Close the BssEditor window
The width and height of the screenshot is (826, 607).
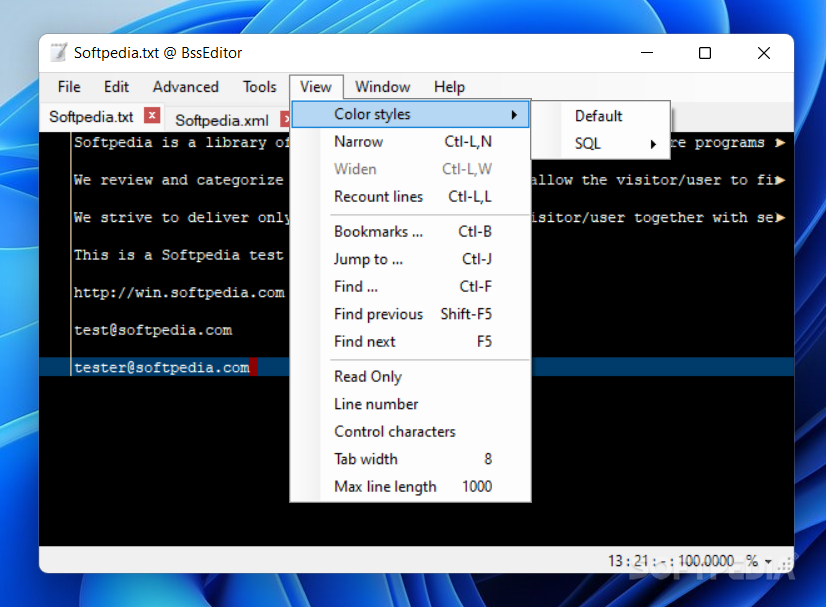[x=764, y=53]
